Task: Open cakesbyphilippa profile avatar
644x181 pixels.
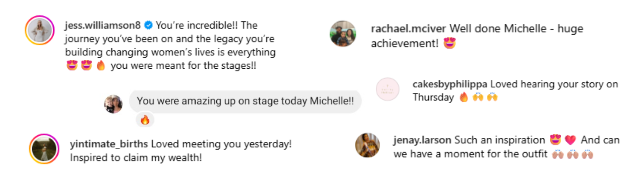Action: [388, 89]
